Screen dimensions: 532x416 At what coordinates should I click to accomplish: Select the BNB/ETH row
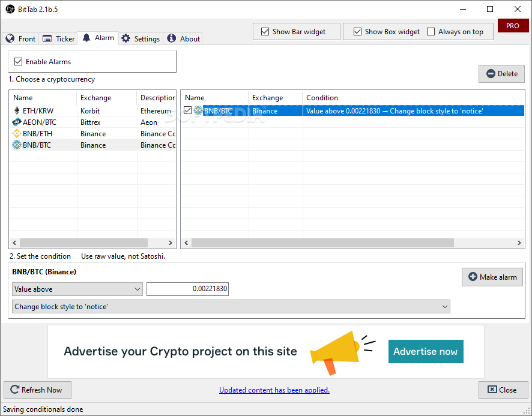(x=92, y=133)
